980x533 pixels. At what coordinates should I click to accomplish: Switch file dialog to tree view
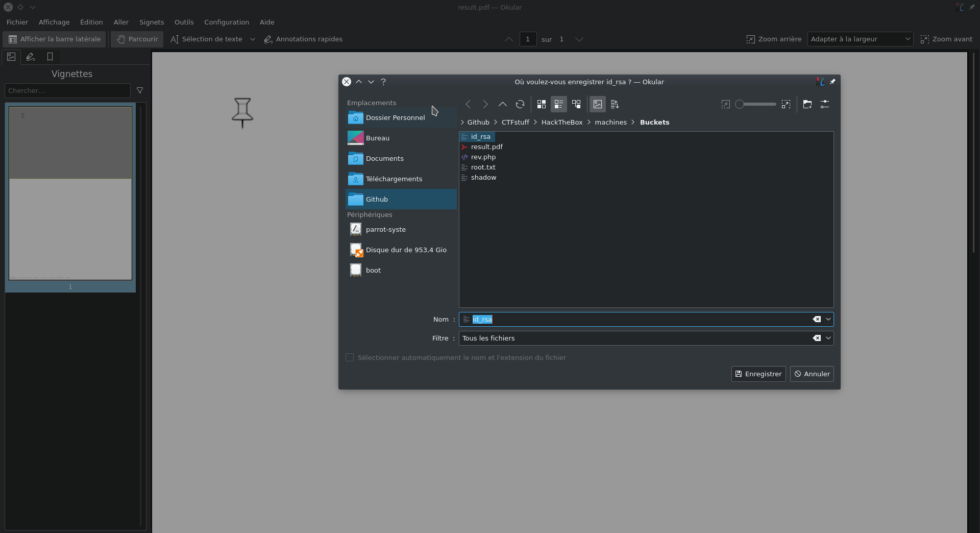tap(576, 104)
